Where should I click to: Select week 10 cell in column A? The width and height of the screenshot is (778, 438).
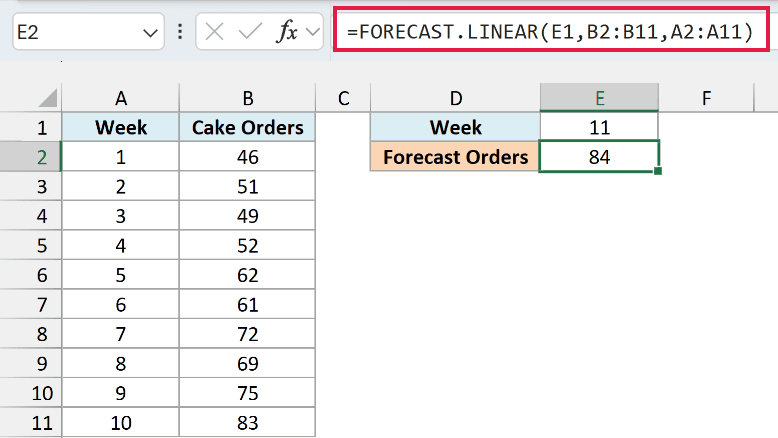(x=121, y=423)
